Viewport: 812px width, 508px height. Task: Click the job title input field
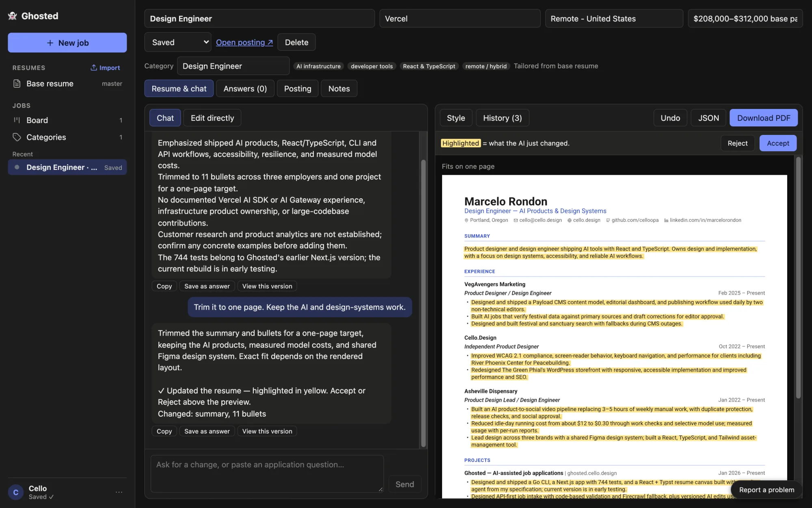point(259,19)
